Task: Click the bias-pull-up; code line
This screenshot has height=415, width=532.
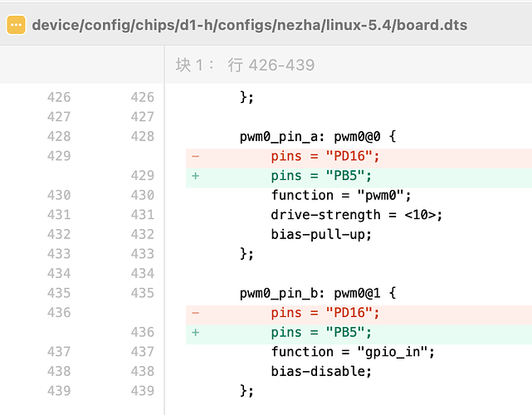Action: 321,235
